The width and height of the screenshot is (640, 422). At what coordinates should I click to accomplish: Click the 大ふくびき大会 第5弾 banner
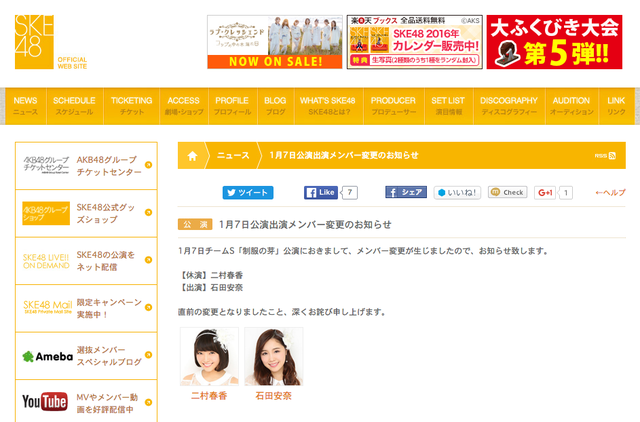pyautogui.click(x=554, y=42)
